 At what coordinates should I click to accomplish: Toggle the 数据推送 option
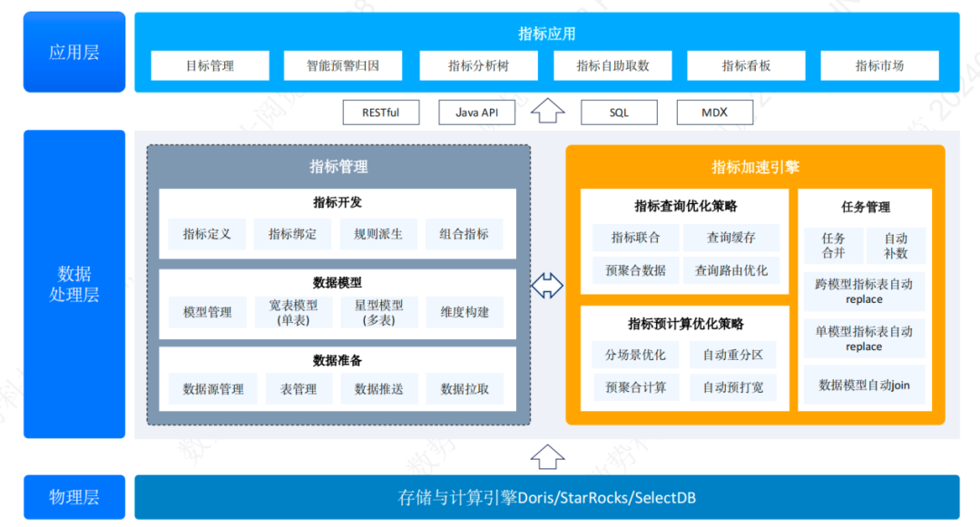pyautogui.click(x=378, y=388)
